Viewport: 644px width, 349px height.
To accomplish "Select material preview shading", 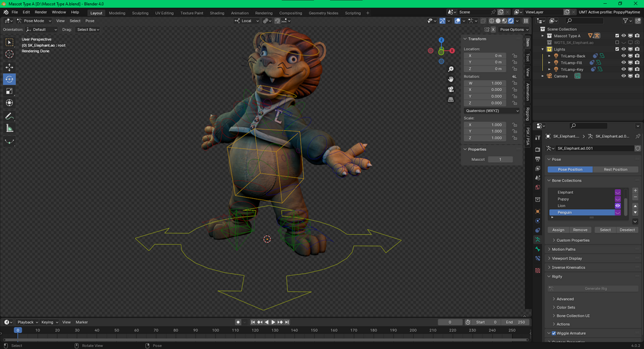I will (x=505, y=21).
